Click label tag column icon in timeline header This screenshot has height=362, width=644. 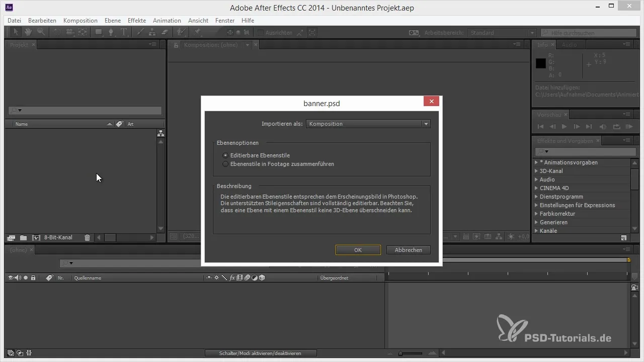(x=49, y=278)
